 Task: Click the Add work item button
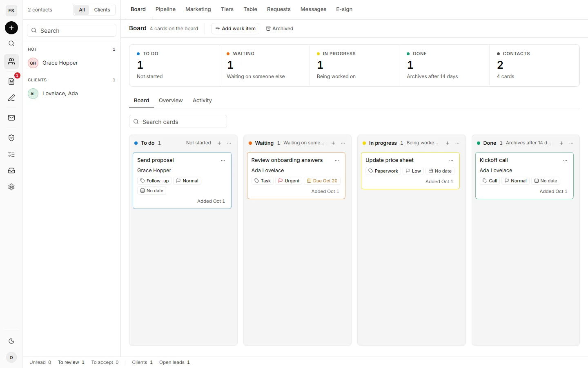point(235,29)
